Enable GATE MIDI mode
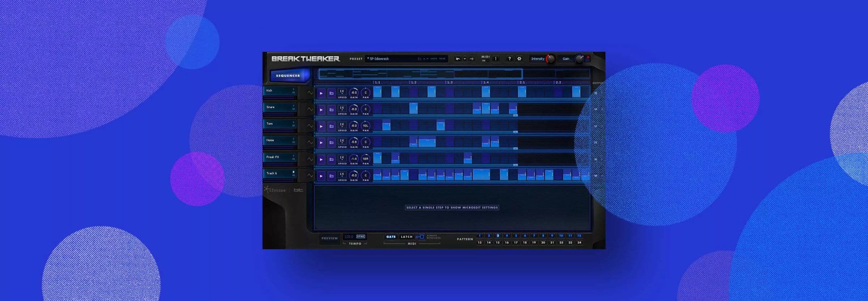This screenshot has width=868, height=301. click(391, 237)
